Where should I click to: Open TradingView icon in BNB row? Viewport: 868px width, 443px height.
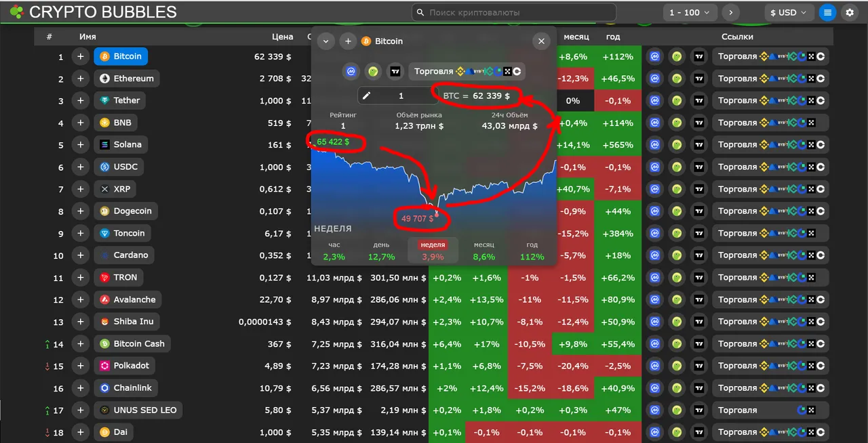[x=699, y=123]
